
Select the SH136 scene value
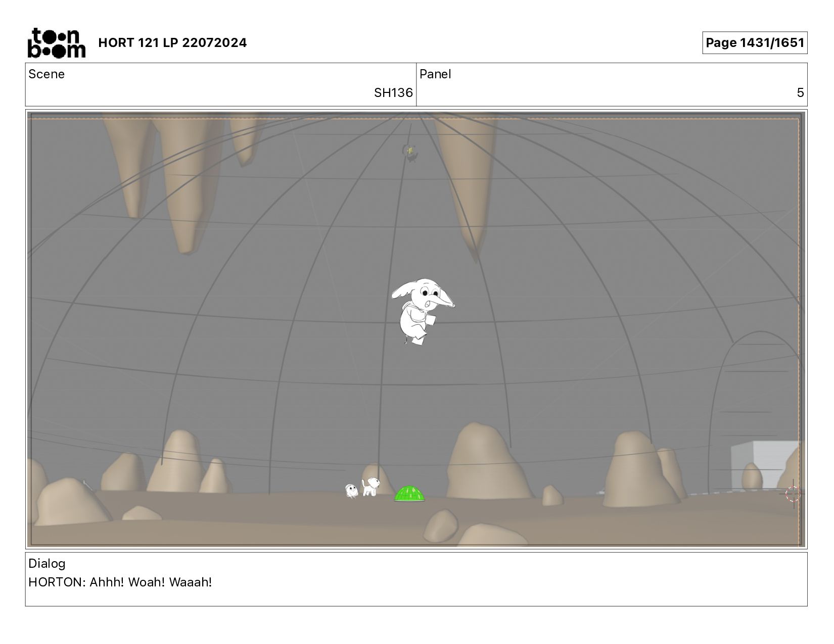tap(393, 92)
